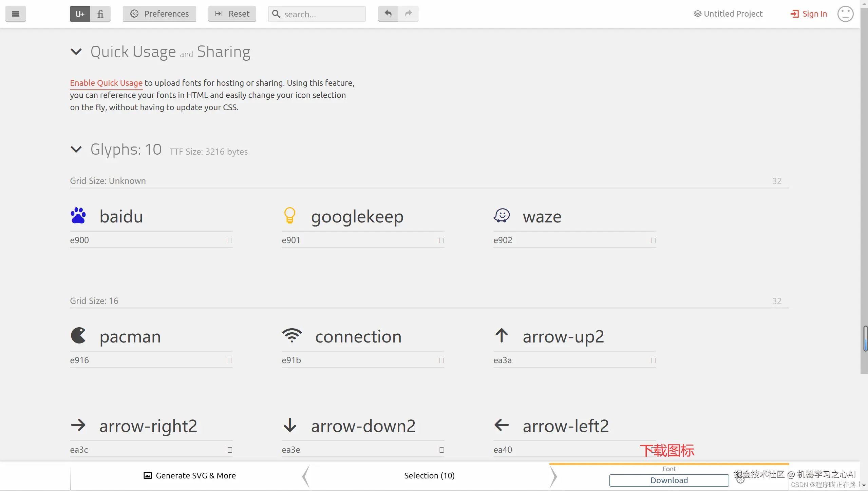Image resolution: width=868 pixels, height=491 pixels.
Task: Toggle the ligatures (fi) button
Action: pyautogui.click(x=100, y=14)
